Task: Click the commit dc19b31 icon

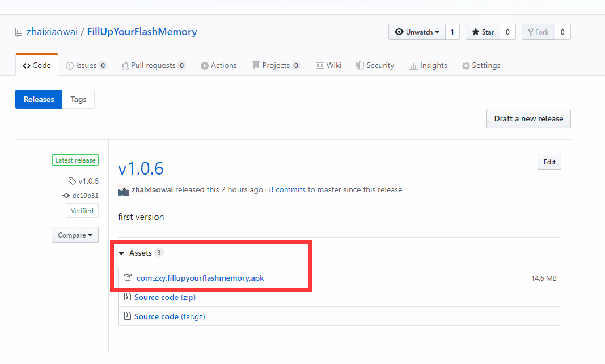Action: pyautogui.click(x=66, y=196)
